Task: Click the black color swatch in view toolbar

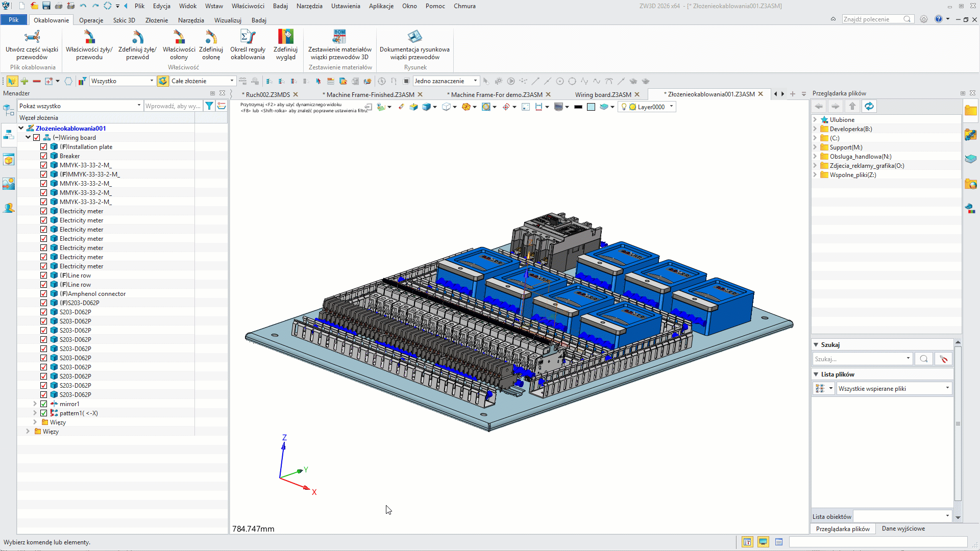Action: pos(578,107)
